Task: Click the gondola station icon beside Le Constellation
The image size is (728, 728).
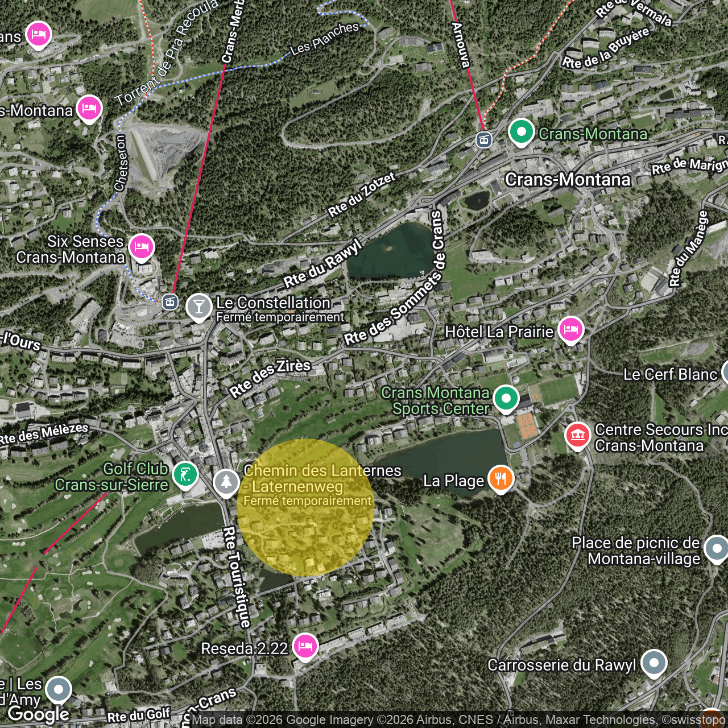Action: pyautogui.click(x=170, y=301)
